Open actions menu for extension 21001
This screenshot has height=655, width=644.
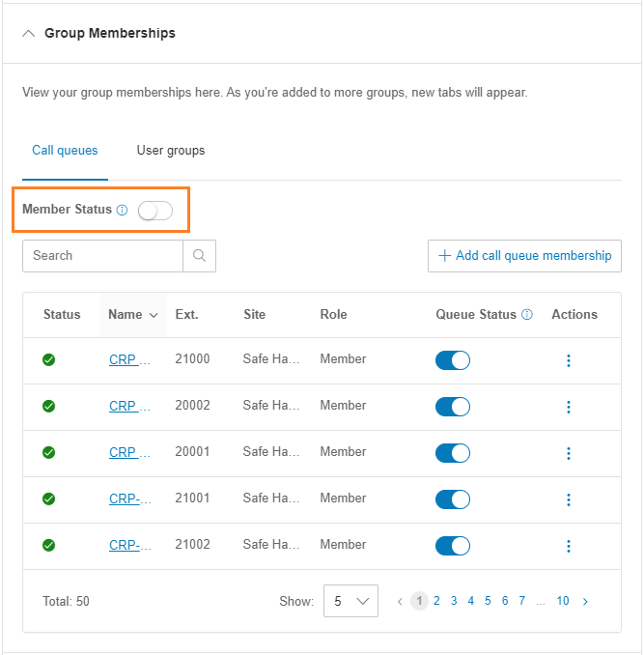tap(569, 499)
